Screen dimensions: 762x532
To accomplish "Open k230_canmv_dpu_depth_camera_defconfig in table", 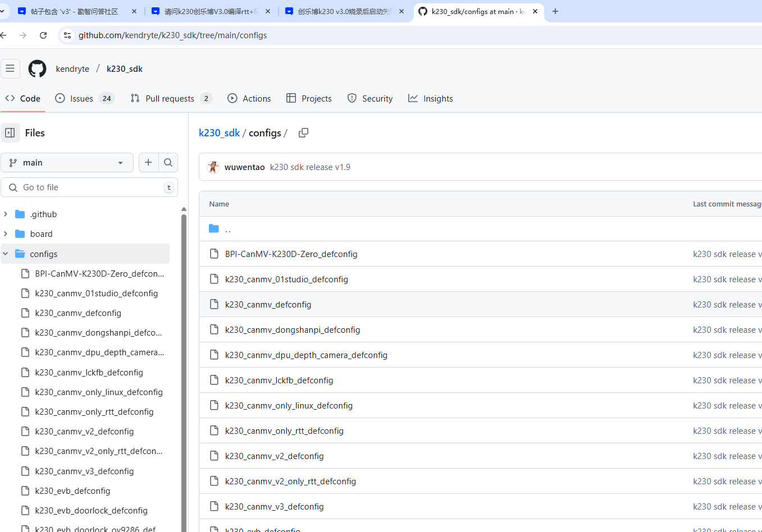I will coord(306,355).
